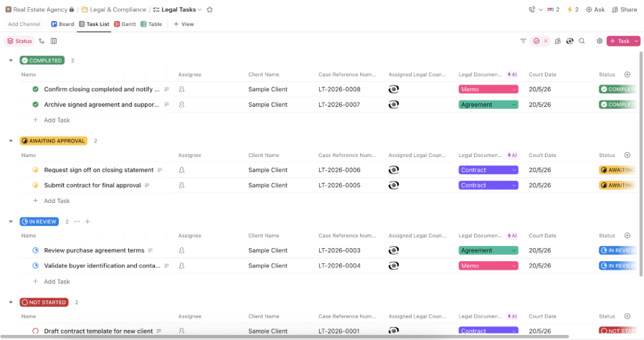Click Add Task under Completed group
Viewport: 644px width, 340px height.
[x=57, y=120]
